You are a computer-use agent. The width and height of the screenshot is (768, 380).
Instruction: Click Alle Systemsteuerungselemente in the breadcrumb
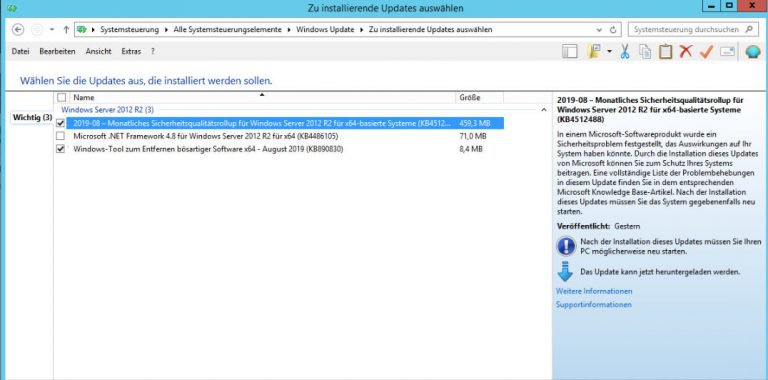[227, 29]
